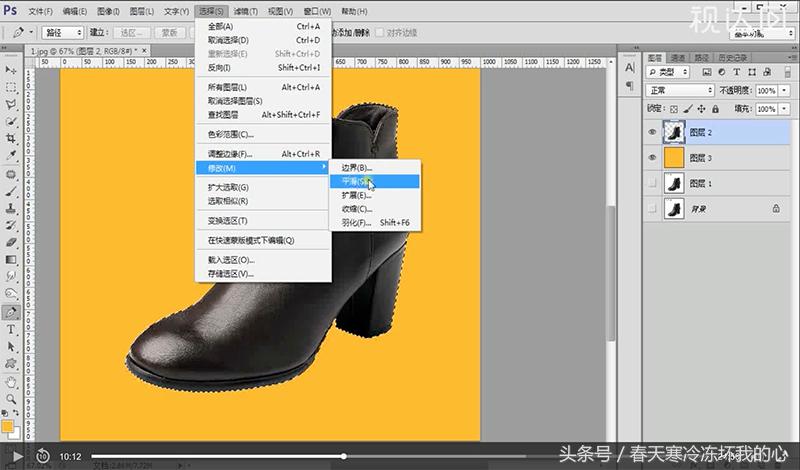Show 图层 1 layer visibility
Screen dimensions: 800x470
652,183
